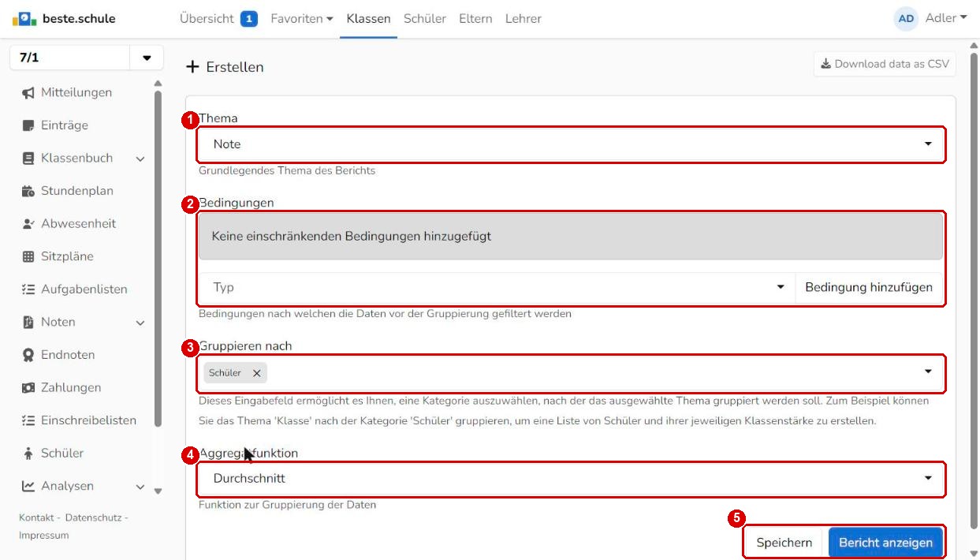
Task: Click Bericht anzeigen button
Action: tap(885, 543)
